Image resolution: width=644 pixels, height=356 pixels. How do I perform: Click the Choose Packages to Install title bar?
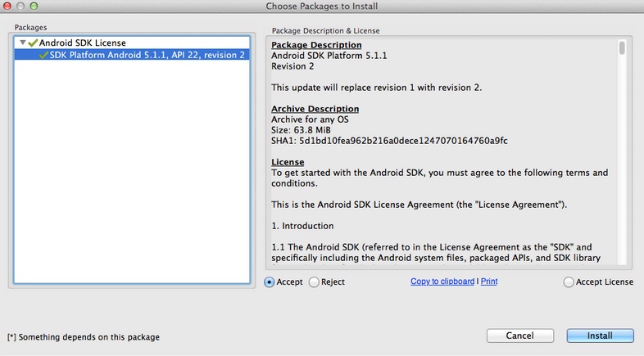[322, 7]
